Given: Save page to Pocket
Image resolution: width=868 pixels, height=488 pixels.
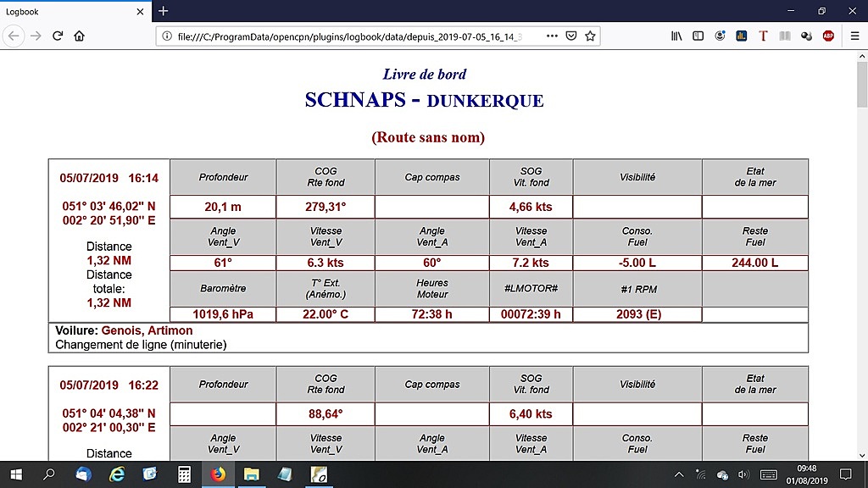Looking at the screenshot, I should 571,36.
